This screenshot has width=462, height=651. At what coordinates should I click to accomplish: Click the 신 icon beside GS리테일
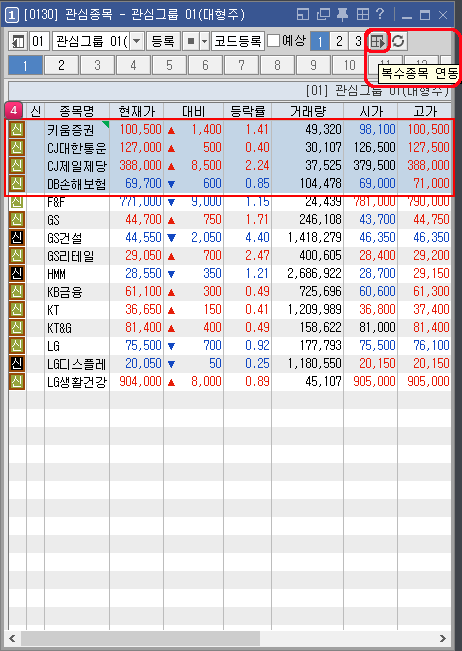17,255
